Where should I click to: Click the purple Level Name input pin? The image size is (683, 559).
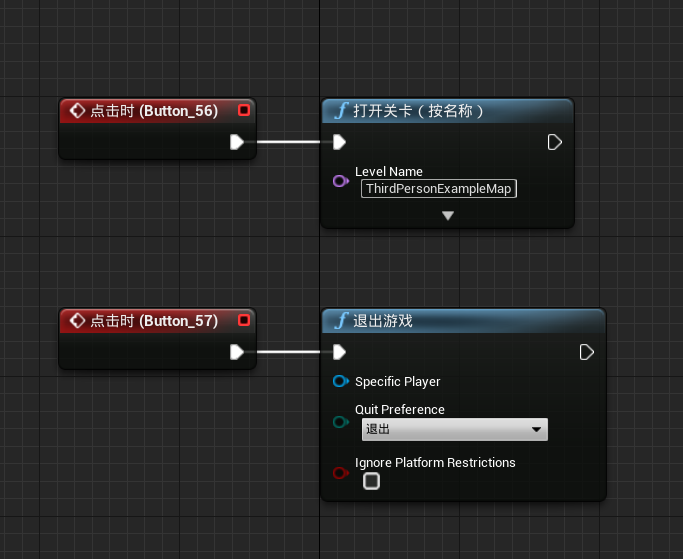coord(341,181)
